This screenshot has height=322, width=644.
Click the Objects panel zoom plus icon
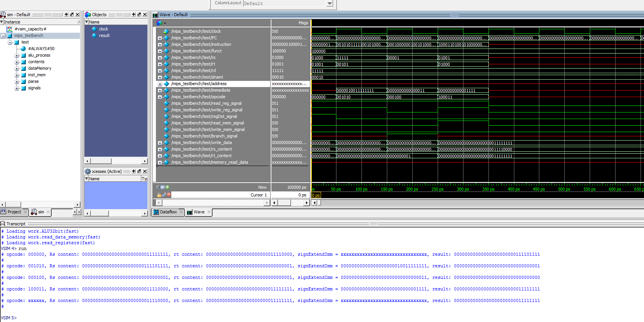click(x=134, y=15)
